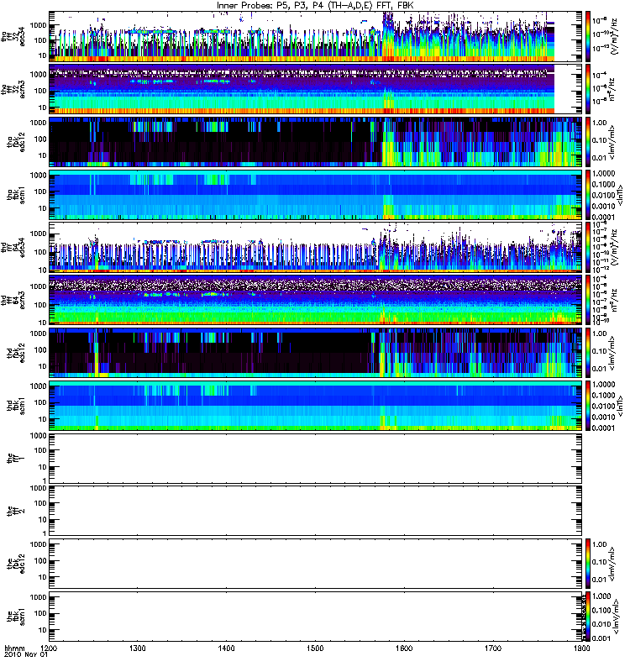Click the 'hhmm' axis unit label
This screenshot has height=672, width=630.
pos(15,648)
